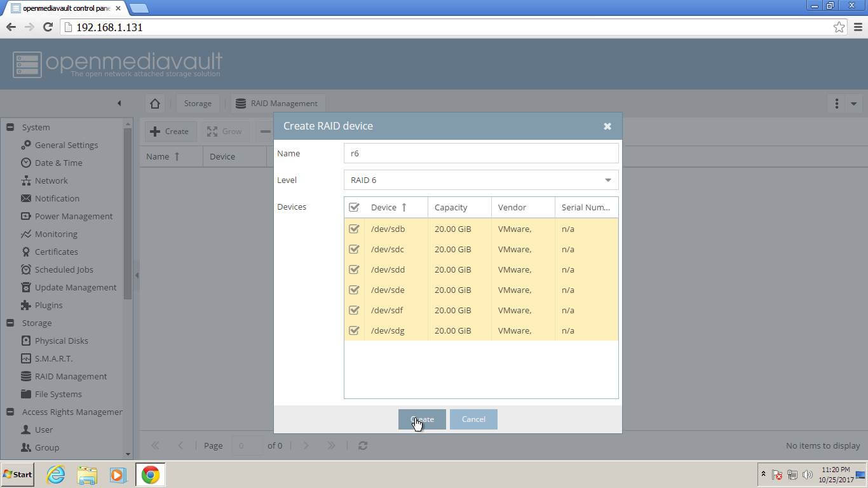Refresh the RAID list with reload icon

coord(363,445)
